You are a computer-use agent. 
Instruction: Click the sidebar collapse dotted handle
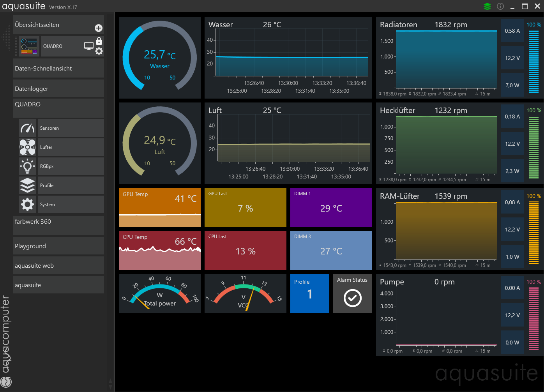click(6, 37)
